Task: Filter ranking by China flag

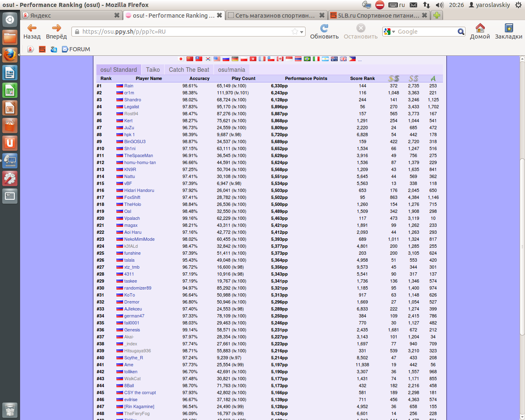Action: tap(190, 59)
